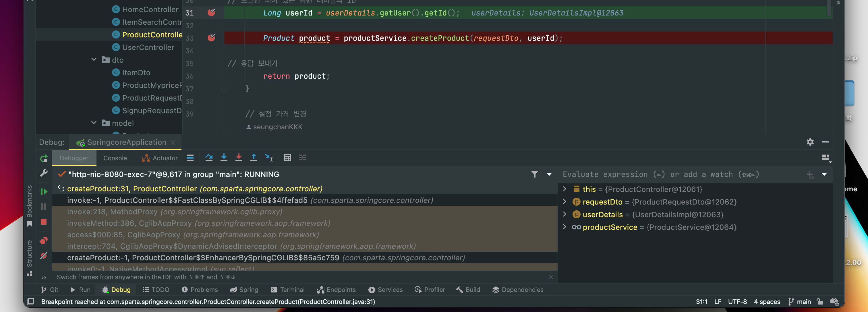868x312 pixels.
Task: Open View Breakpoints (double red circles icon)
Action: pos(44,240)
